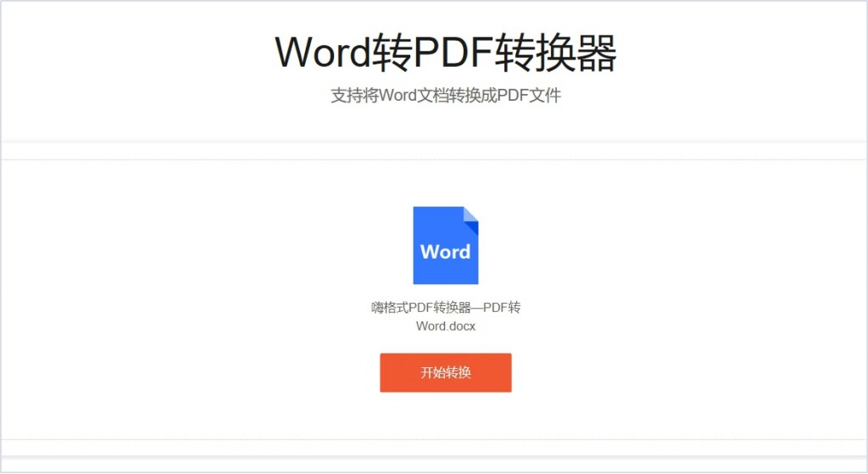868x474 pixels.
Task: Click the heading Word转PDF转换器
Action: [446, 53]
